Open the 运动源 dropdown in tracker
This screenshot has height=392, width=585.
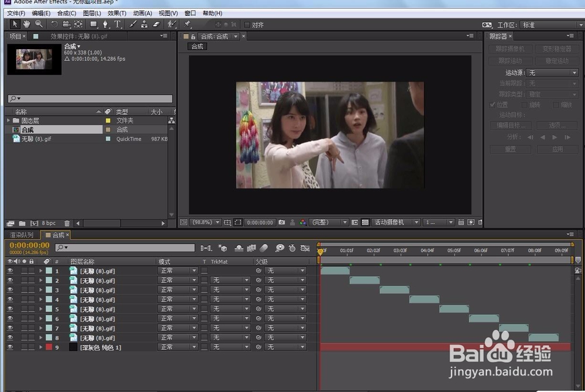(553, 73)
